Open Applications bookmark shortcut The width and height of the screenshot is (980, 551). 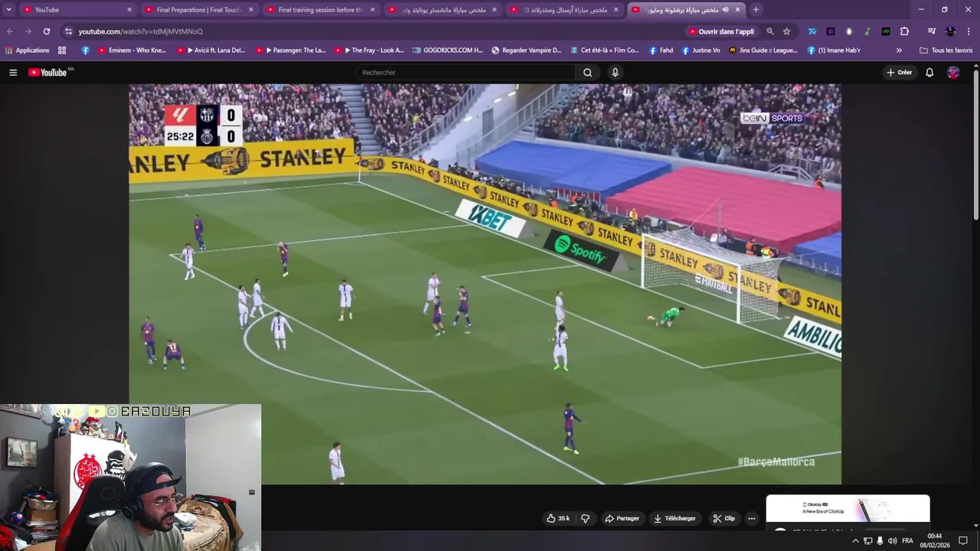[x=27, y=51]
